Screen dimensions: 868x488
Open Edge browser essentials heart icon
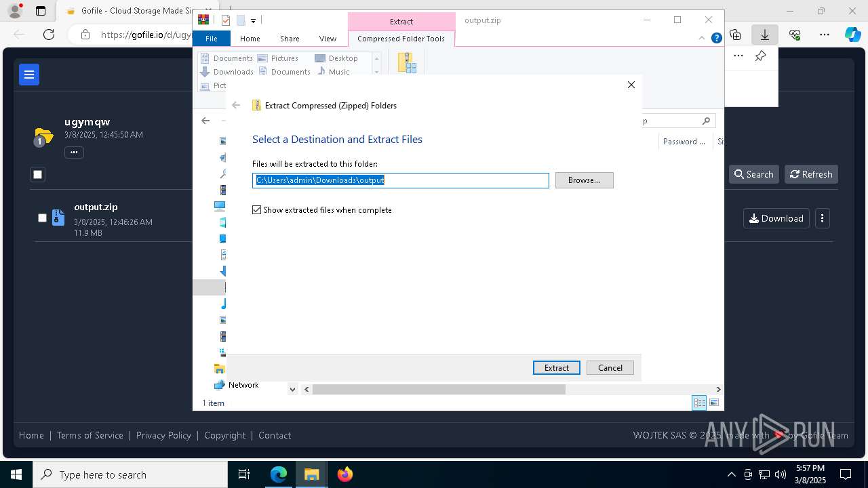[795, 34]
